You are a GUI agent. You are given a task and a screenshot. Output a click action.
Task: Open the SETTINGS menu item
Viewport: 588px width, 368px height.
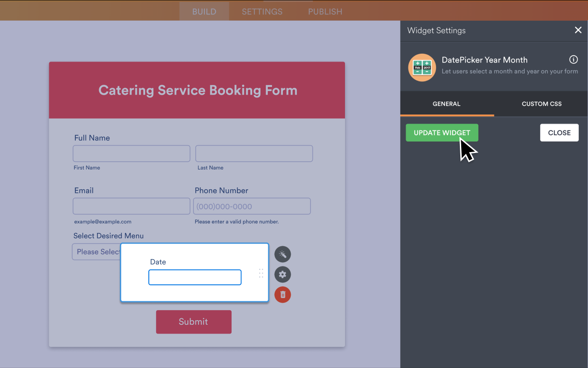pyautogui.click(x=262, y=11)
